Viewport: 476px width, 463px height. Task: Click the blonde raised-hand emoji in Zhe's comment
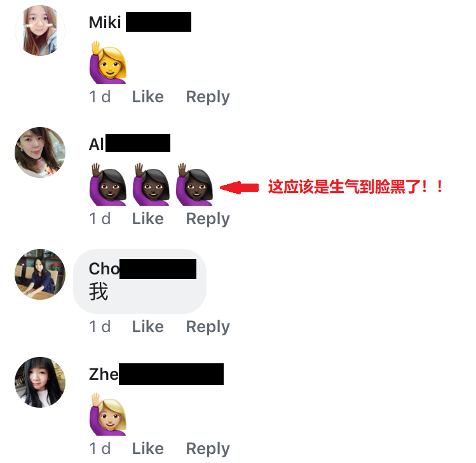[x=108, y=414]
